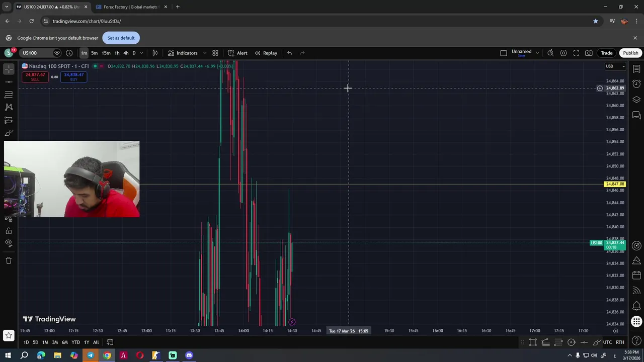Viewport: 644px width, 362px height.
Task: Switch to the 4h timeframe
Action: tap(125, 53)
